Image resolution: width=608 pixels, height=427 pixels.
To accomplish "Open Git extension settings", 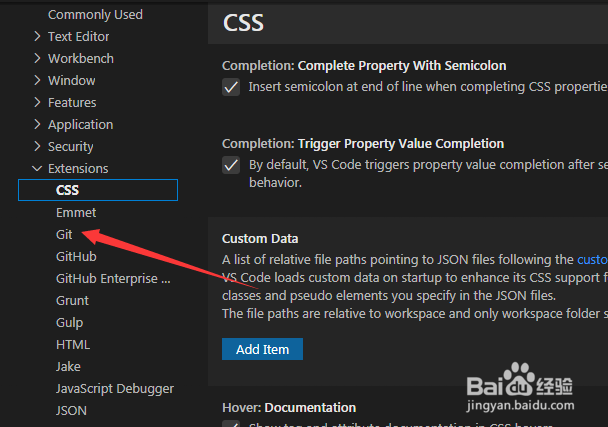I will click(x=65, y=235).
